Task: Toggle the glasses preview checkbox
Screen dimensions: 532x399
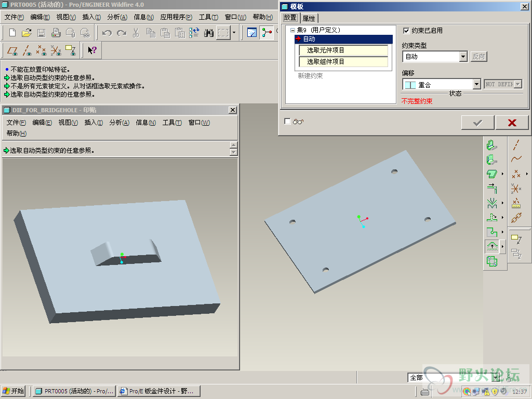Action: 287,121
